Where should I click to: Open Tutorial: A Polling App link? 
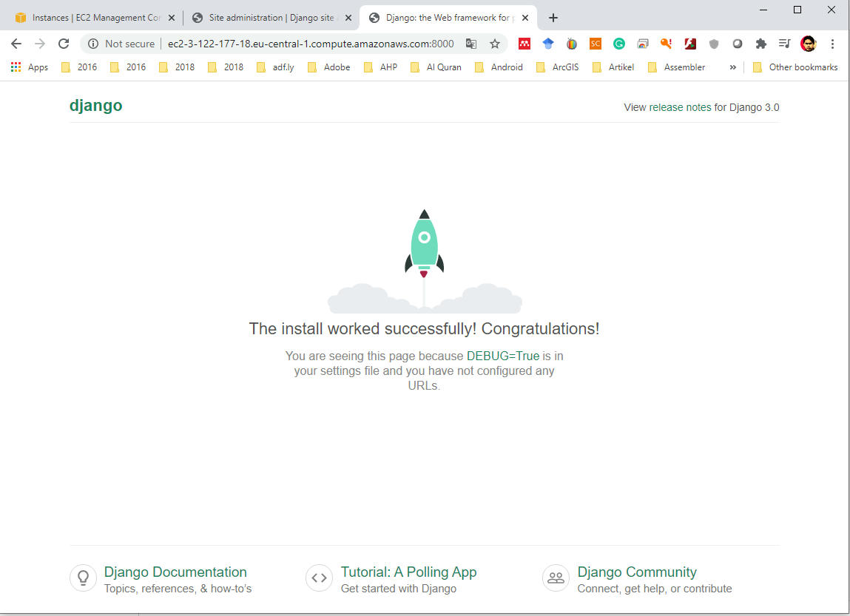pos(409,572)
